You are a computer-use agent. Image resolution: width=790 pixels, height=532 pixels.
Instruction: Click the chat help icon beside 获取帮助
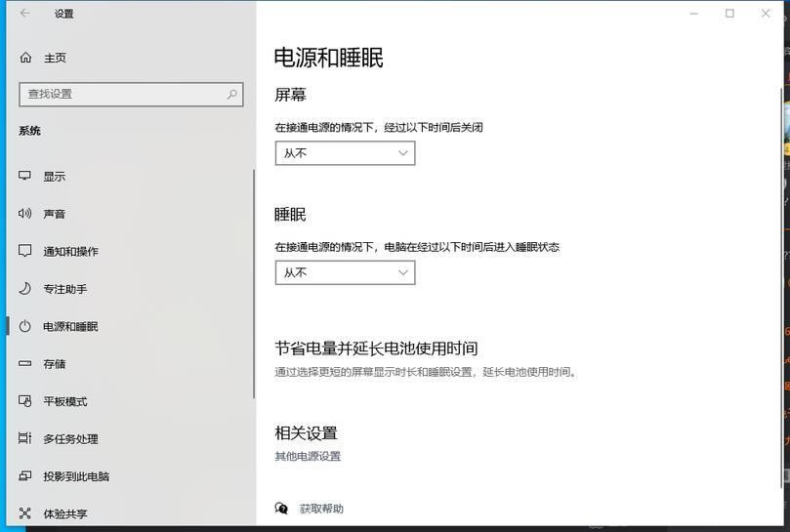point(281,509)
